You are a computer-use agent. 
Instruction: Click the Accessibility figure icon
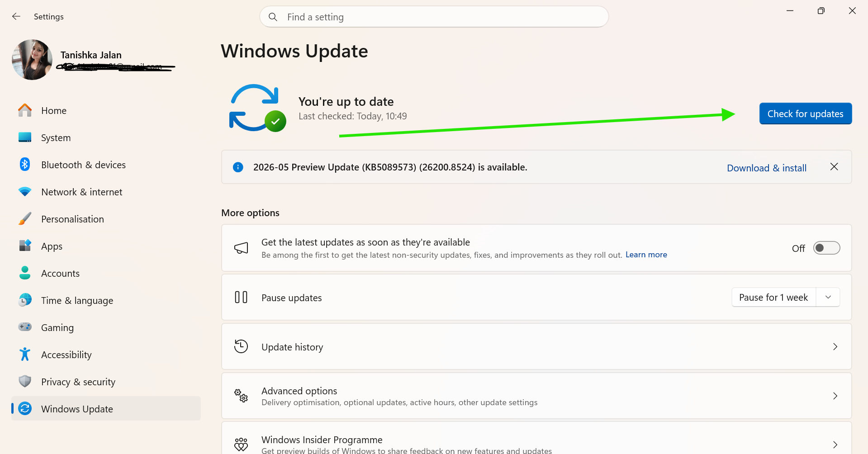pyautogui.click(x=25, y=354)
